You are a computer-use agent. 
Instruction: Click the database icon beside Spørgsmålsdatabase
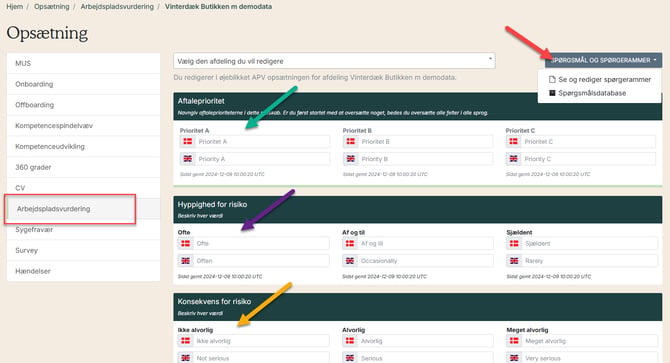click(x=552, y=93)
